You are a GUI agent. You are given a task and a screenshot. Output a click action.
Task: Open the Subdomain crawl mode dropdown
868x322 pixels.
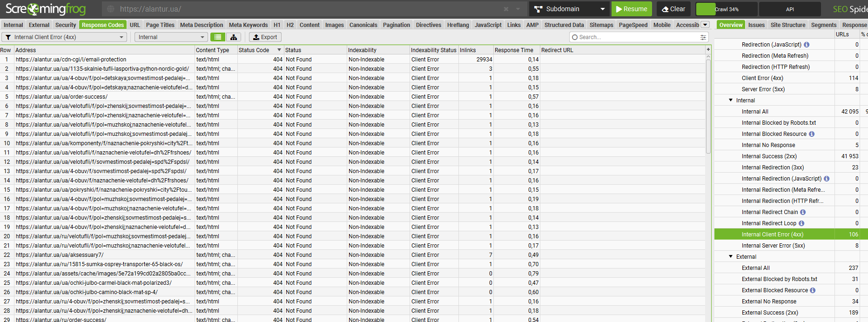point(569,9)
